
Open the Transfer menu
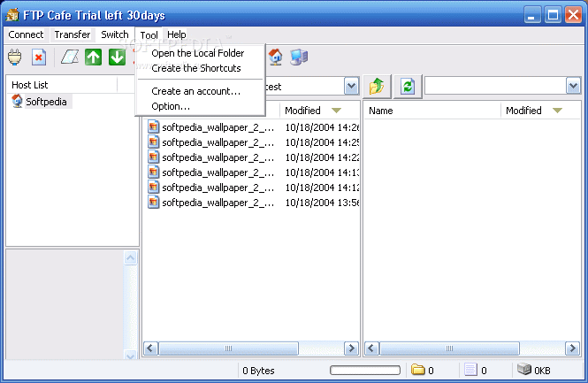[x=72, y=34]
